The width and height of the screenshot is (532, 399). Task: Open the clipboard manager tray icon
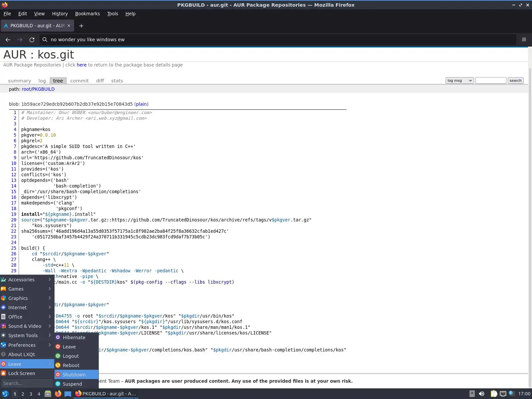click(x=494, y=394)
